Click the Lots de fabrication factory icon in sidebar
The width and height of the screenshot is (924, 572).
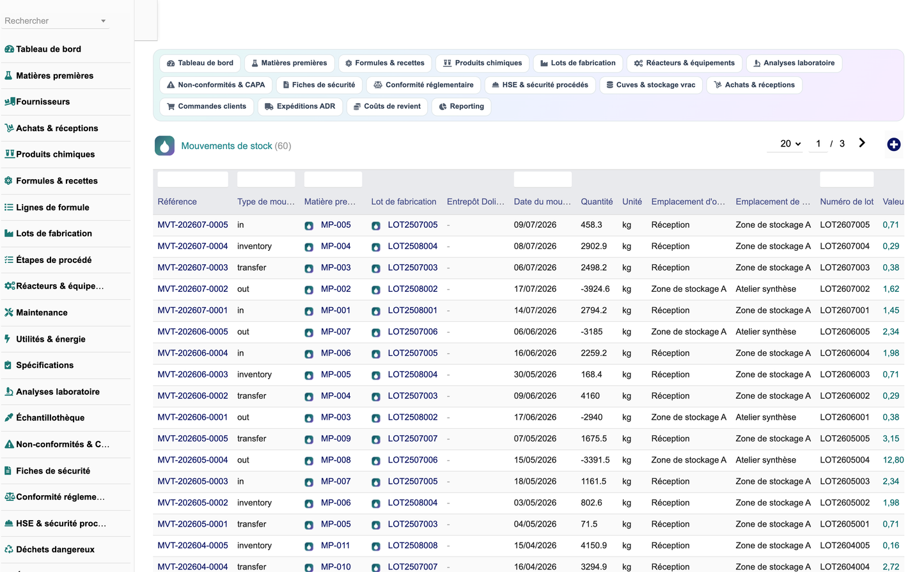click(x=9, y=234)
